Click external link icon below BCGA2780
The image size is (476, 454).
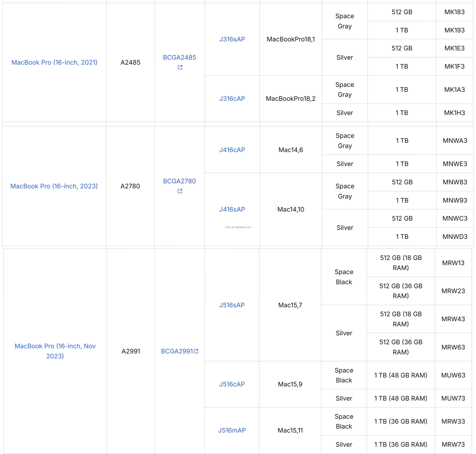pyautogui.click(x=180, y=191)
